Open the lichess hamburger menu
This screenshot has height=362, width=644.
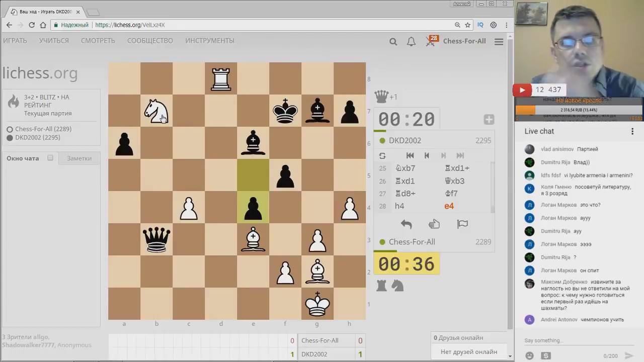tap(499, 42)
